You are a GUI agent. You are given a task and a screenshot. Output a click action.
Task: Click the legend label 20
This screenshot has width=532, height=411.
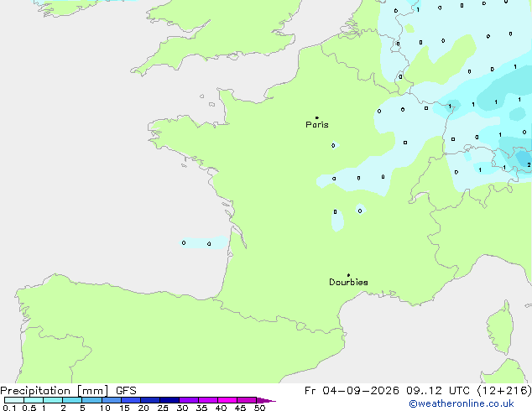pos(143,408)
